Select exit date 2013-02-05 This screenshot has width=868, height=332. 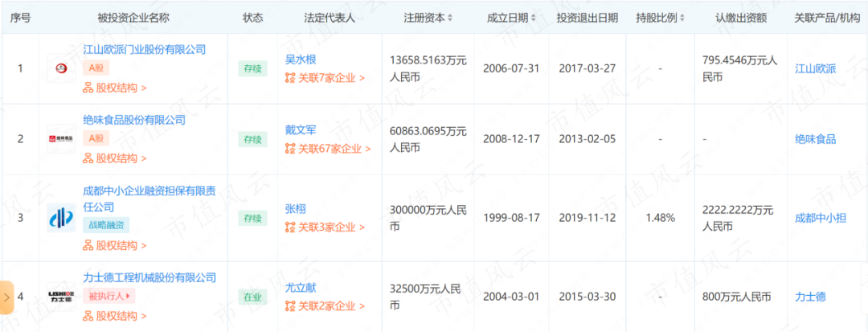588,139
